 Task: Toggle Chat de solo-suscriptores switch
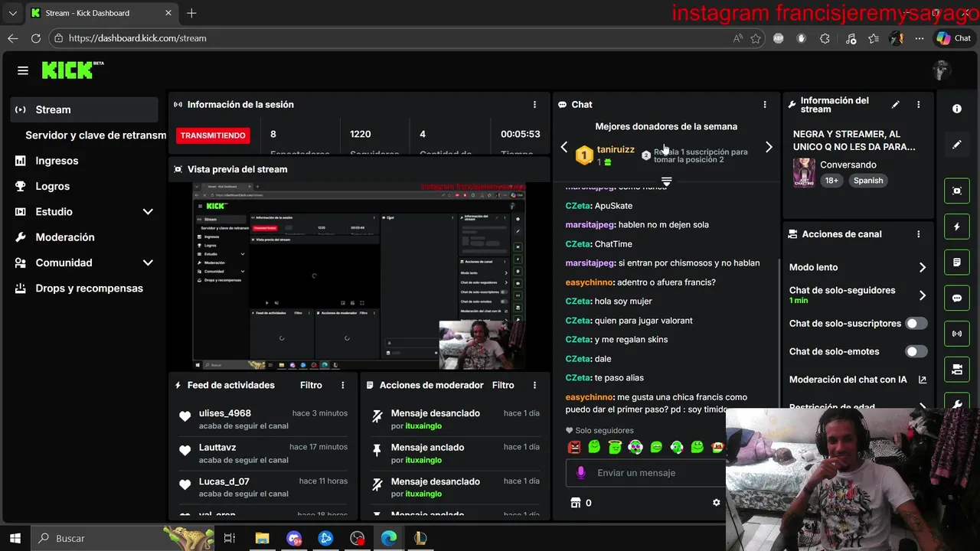pyautogui.click(x=916, y=324)
